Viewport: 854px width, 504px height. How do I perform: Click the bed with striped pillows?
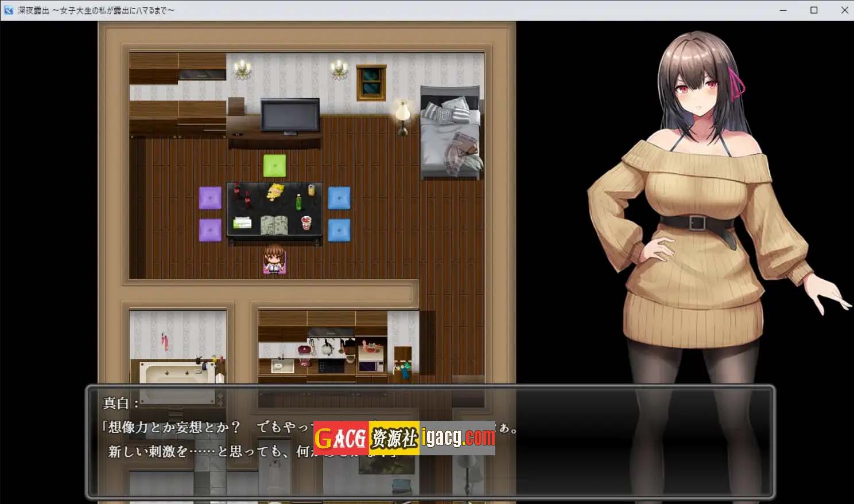(451, 132)
